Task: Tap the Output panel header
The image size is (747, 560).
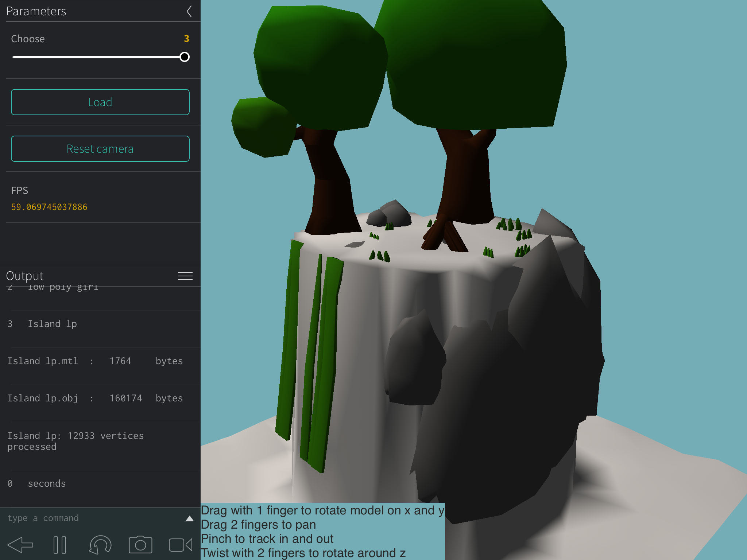Action: (x=25, y=276)
